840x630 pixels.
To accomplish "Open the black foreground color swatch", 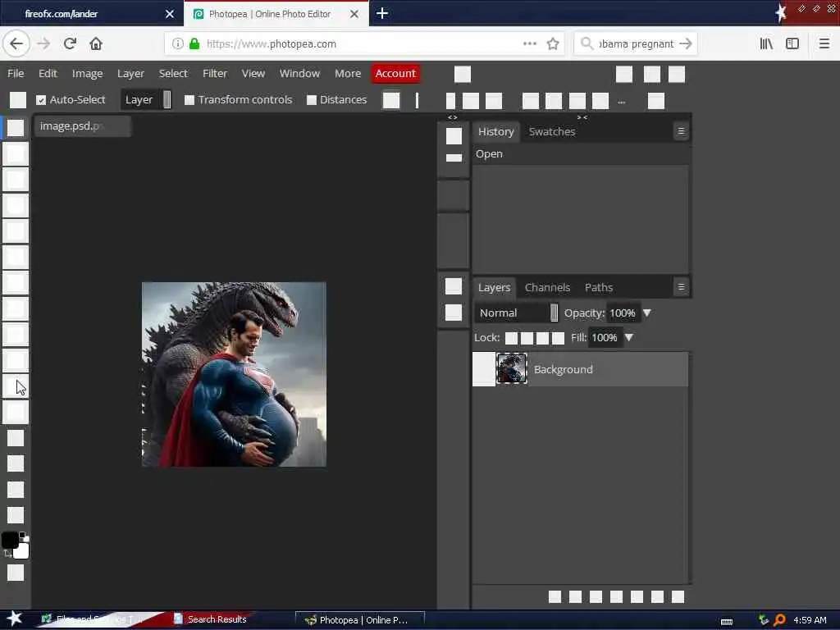I will coord(10,540).
